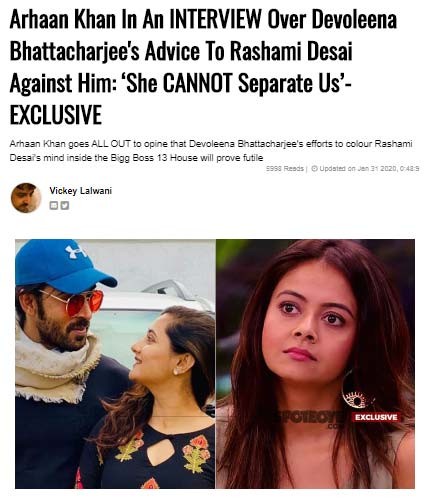Open the couple photo with blue cap

tap(115, 364)
